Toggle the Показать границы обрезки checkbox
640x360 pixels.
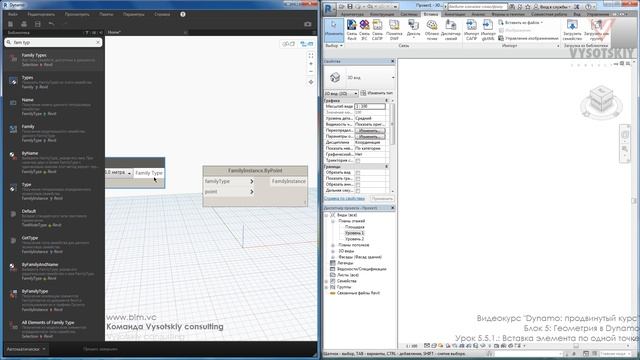coord(358,179)
